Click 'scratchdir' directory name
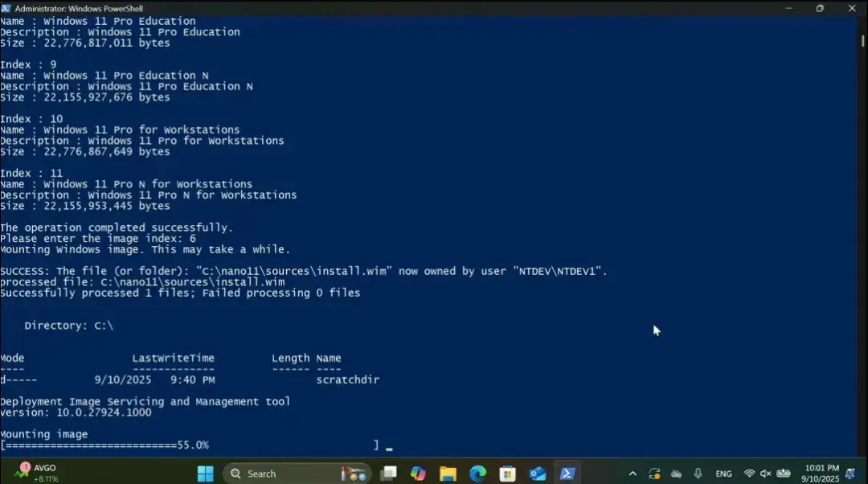Screen dimensions: 868x484 pyautogui.click(x=348, y=380)
